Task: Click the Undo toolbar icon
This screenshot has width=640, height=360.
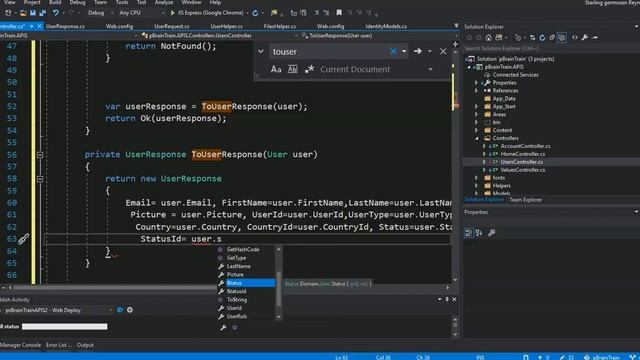Action: [56, 13]
